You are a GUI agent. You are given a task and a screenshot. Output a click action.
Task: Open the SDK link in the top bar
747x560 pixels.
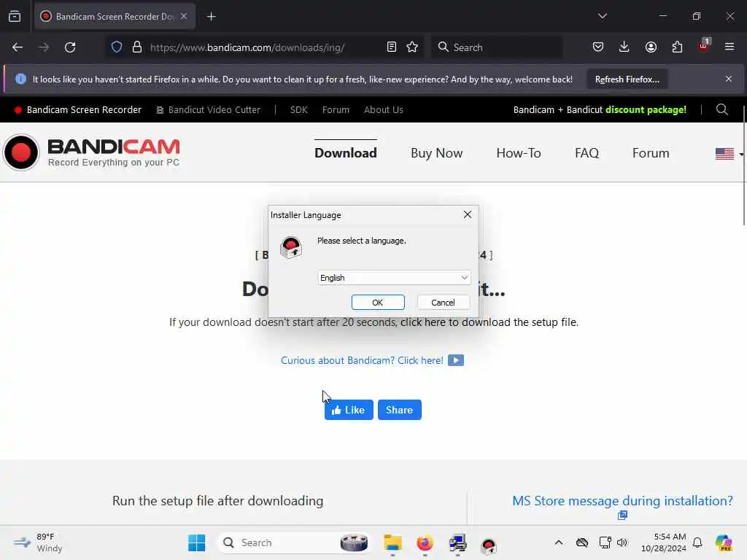coord(298,110)
